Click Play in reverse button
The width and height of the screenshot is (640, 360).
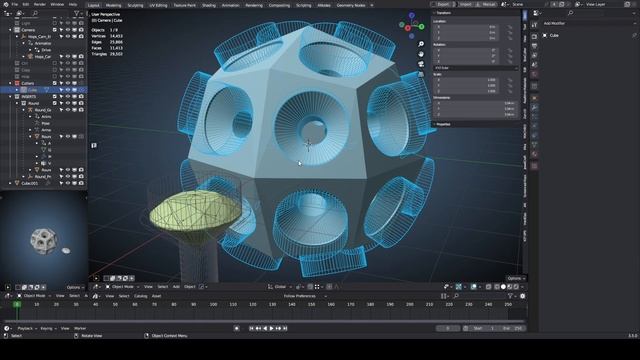pos(265,328)
